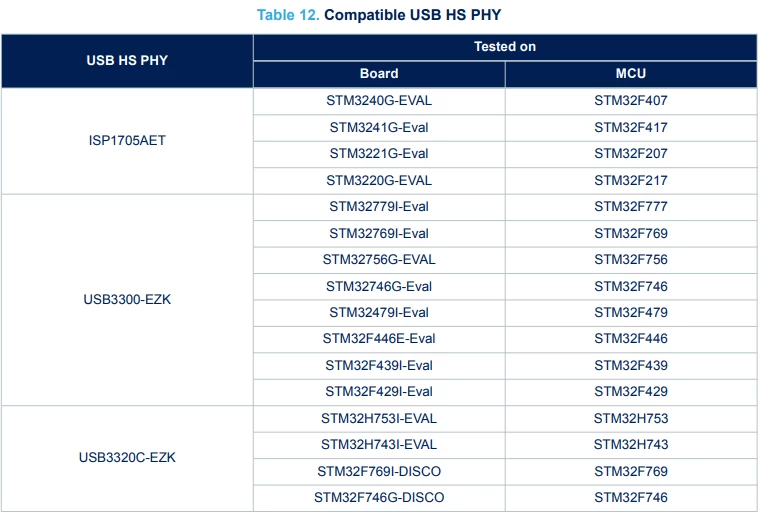Click the "USB3300-EZK" PHY cell
Viewport: 762px width, 515px height.
(x=127, y=300)
